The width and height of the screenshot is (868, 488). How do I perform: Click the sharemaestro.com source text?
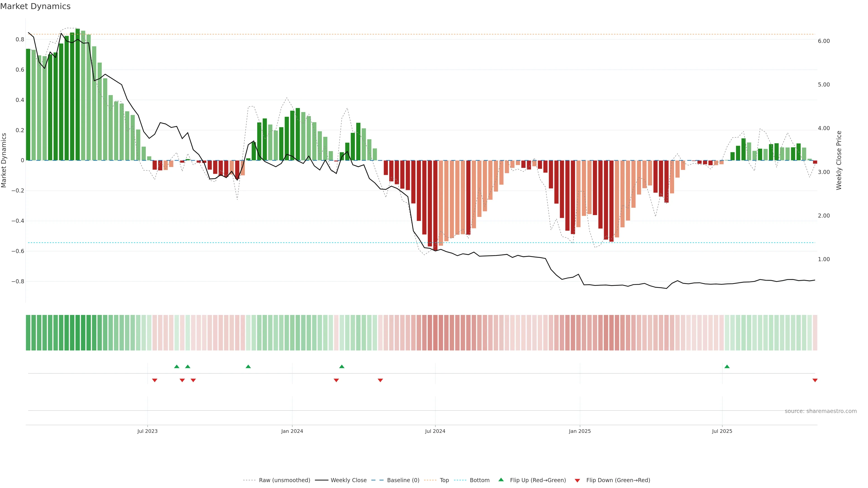pos(820,411)
